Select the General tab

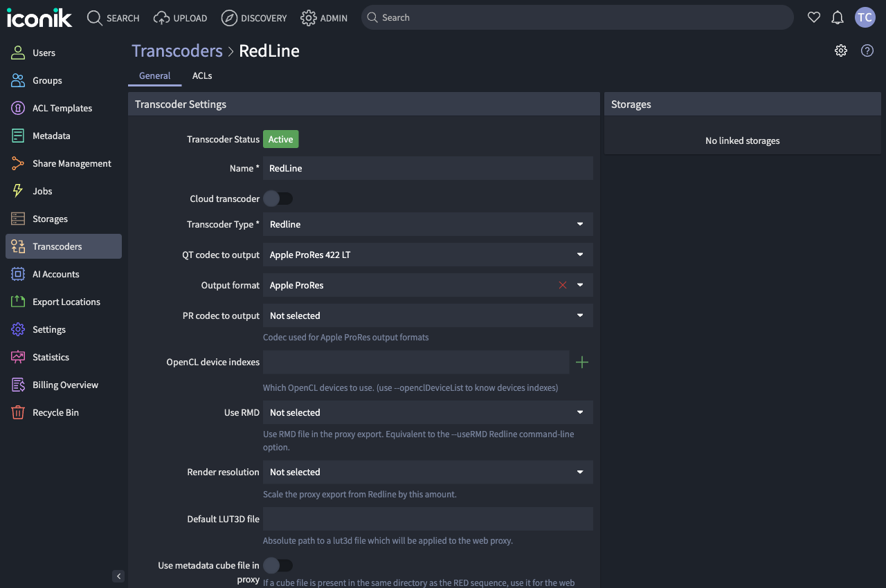[154, 75]
